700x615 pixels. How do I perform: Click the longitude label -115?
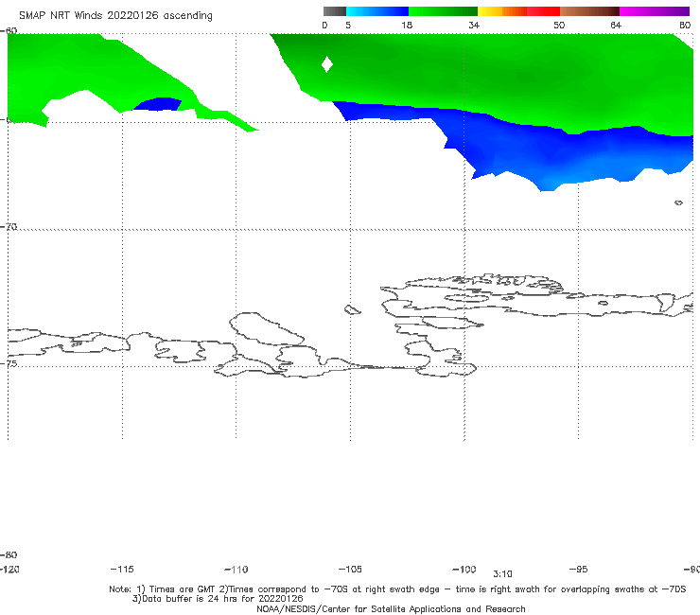click(x=122, y=569)
